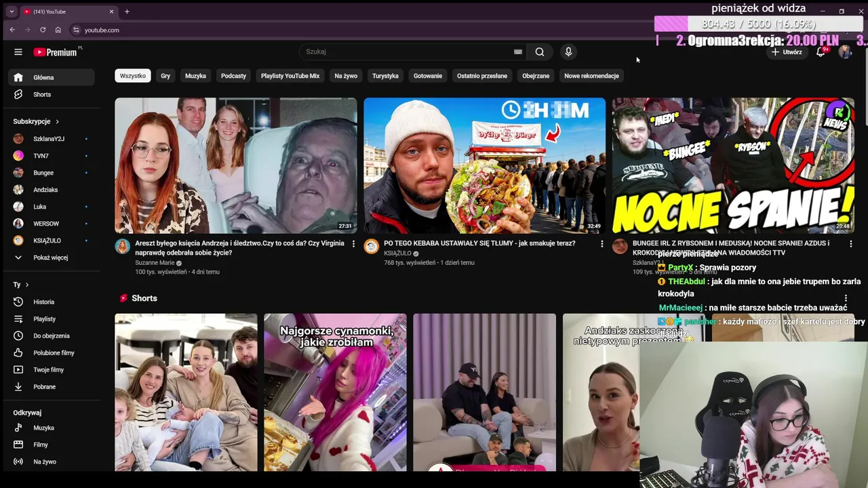The image size is (868, 488).
Task: Open the tab search dropdown arrow
Action: (x=11, y=12)
